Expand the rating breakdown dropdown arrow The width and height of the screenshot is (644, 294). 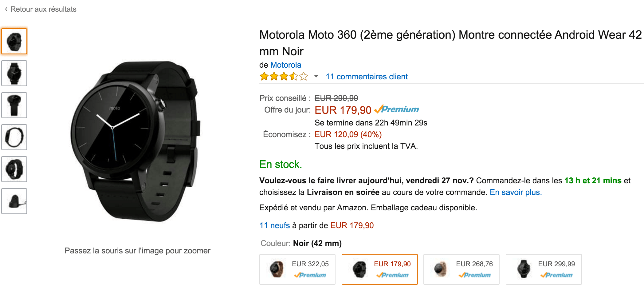pos(316,76)
